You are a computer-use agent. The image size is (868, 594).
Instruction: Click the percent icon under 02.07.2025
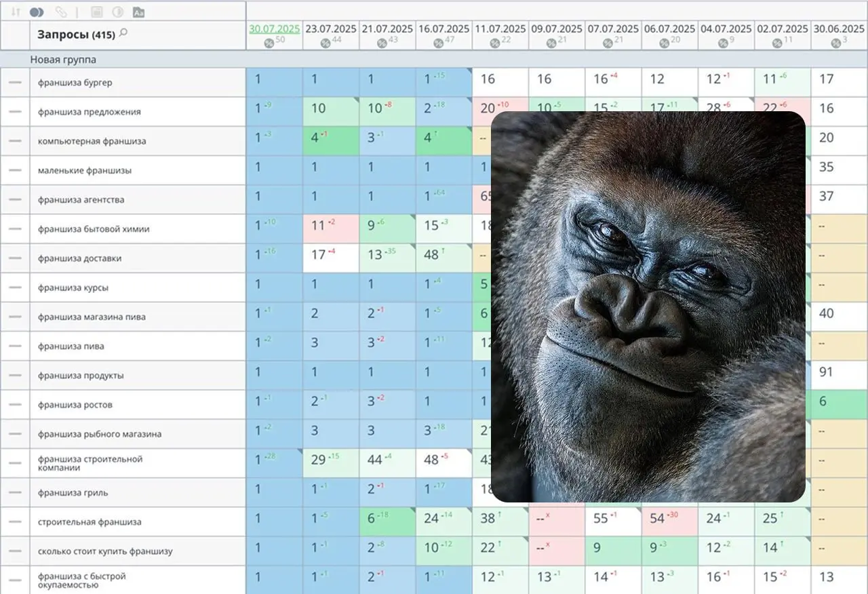(x=778, y=43)
